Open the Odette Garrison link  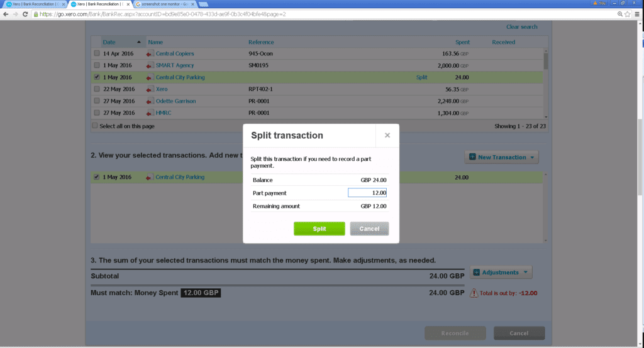coord(175,101)
